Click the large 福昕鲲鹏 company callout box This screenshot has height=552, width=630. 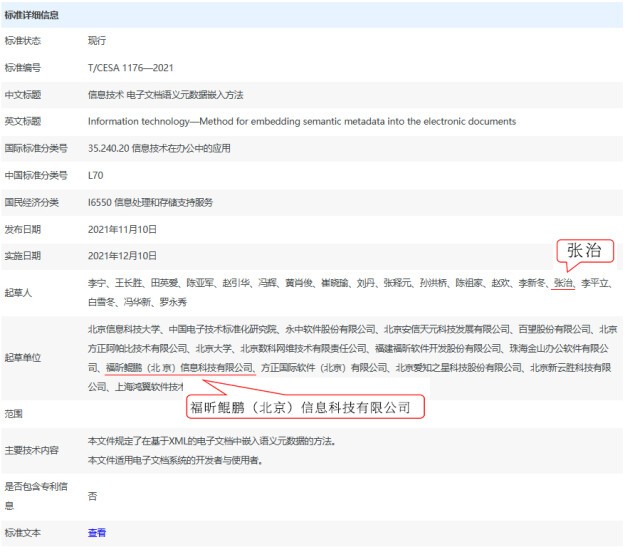pos(305,407)
